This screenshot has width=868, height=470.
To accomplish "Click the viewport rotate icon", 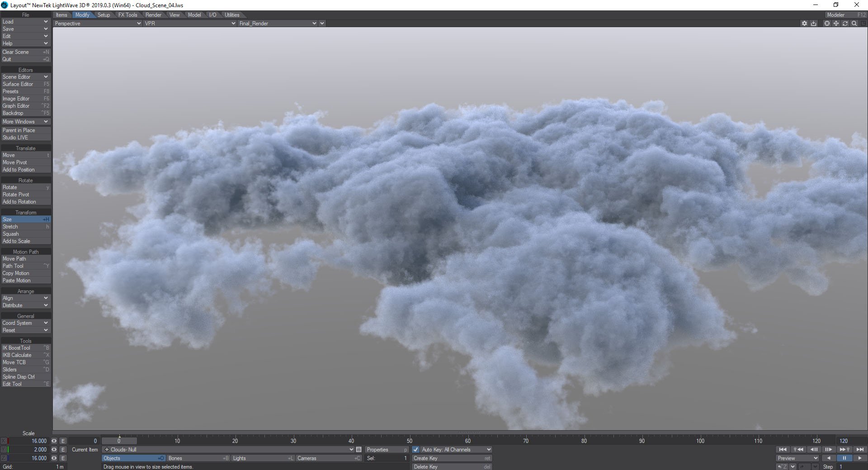I will 845,24.
